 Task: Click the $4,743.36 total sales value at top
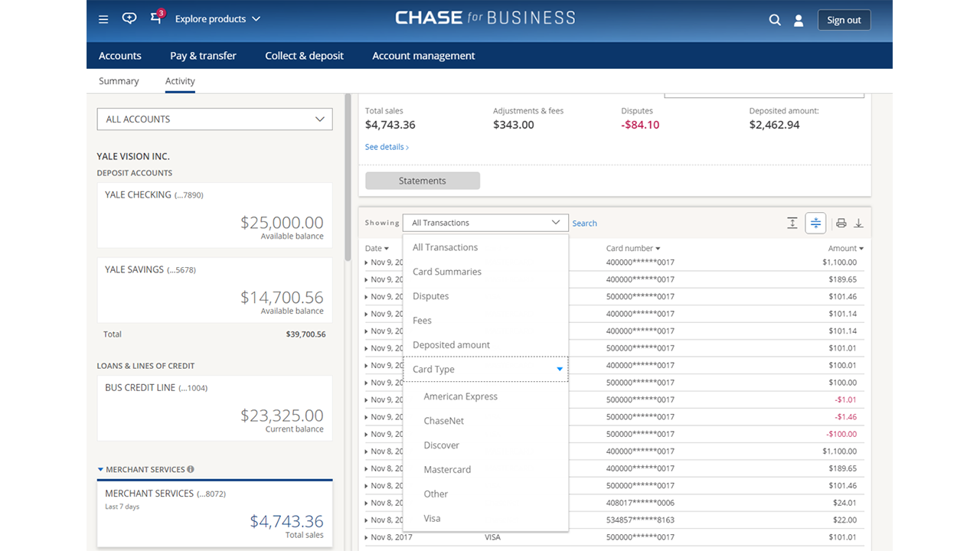390,125
